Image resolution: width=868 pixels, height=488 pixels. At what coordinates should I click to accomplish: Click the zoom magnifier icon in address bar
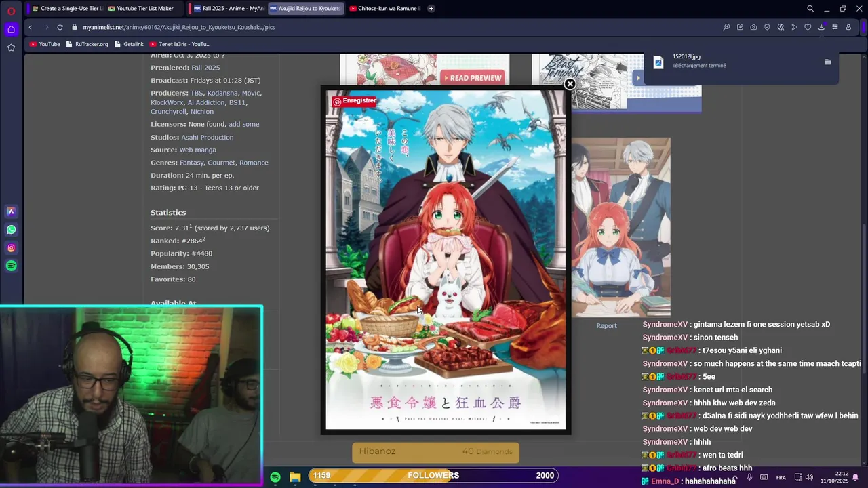[x=726, y=27]
